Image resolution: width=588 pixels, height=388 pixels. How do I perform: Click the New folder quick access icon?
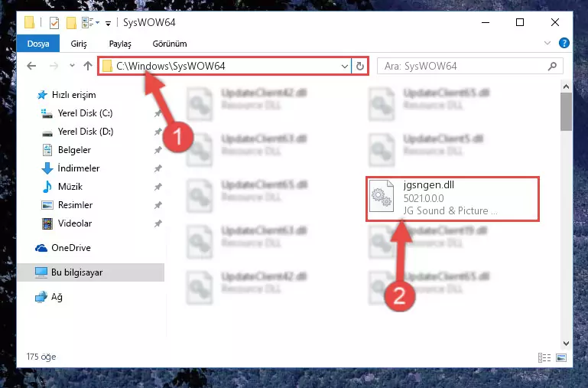click(71, 23)
